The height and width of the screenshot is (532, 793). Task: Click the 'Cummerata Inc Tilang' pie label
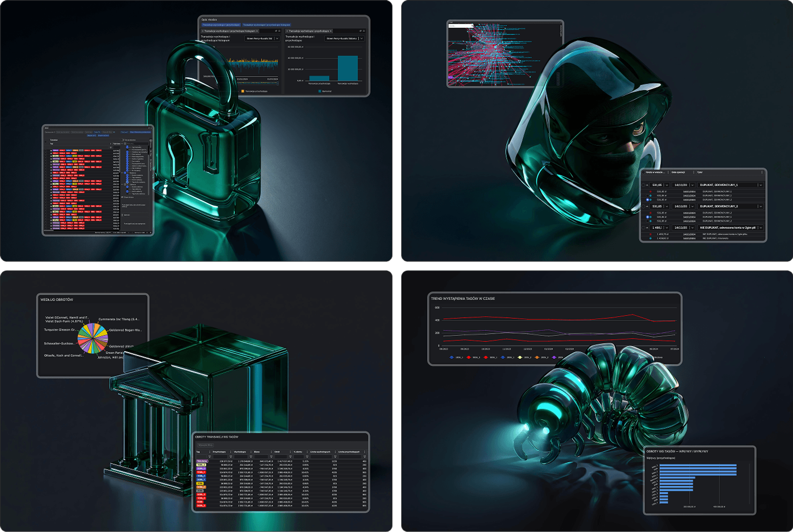click(x=119, y=319)
